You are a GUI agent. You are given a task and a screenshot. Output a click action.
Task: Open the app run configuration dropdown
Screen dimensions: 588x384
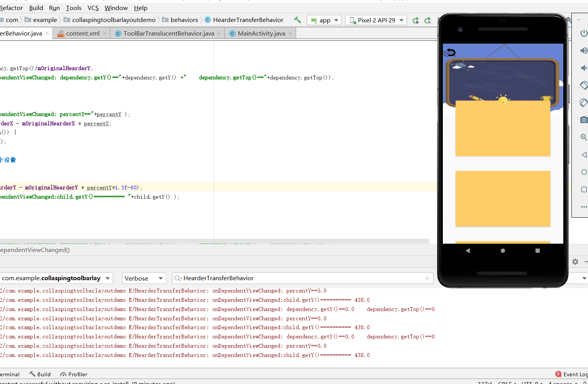click(324, 20)
